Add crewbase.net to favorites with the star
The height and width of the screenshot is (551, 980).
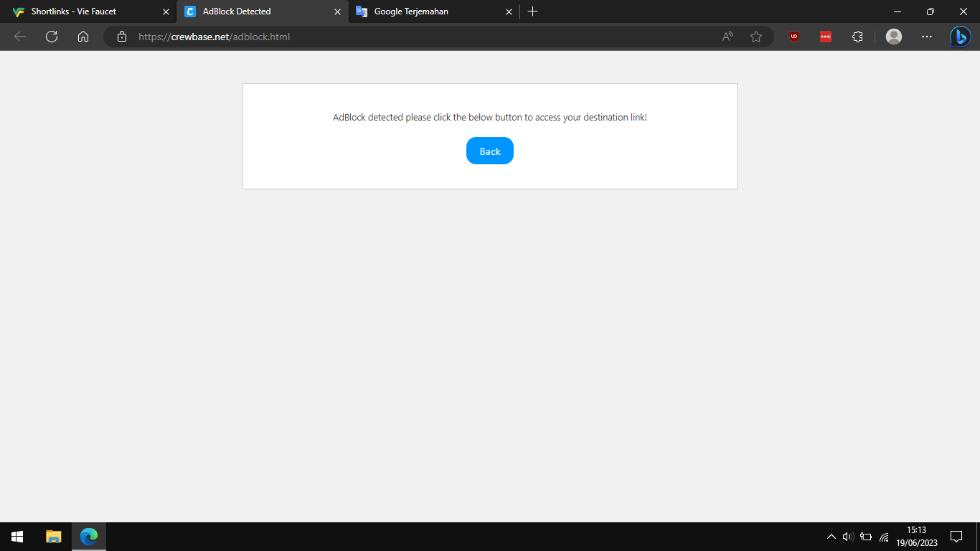756,37
